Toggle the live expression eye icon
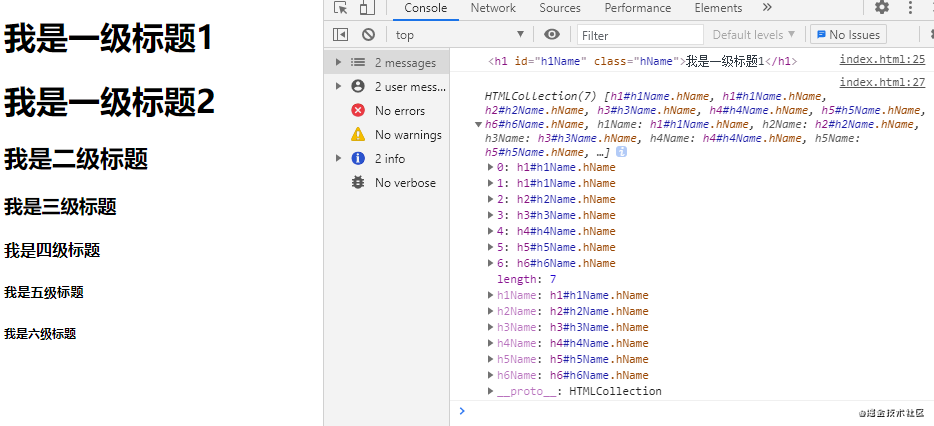 coord(552,35)
